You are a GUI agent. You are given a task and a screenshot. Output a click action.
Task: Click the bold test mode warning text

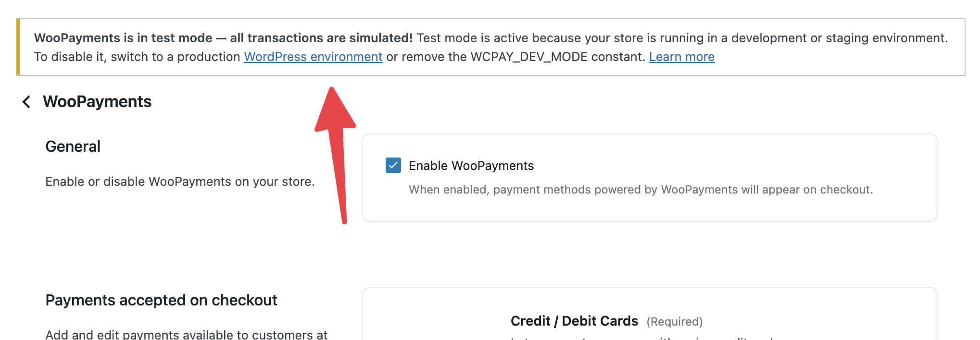coord(223,38)
